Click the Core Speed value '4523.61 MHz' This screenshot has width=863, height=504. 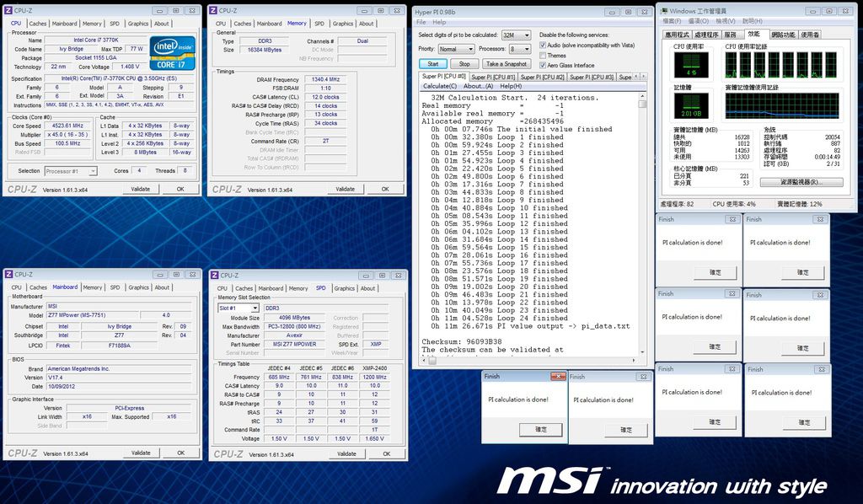[x=67, y=126]
